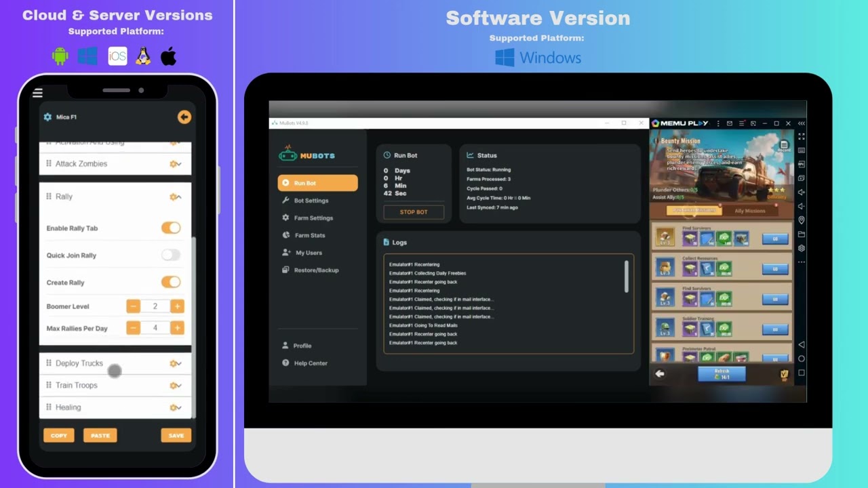Turn off the Create Rally switch

click(171, 282)
